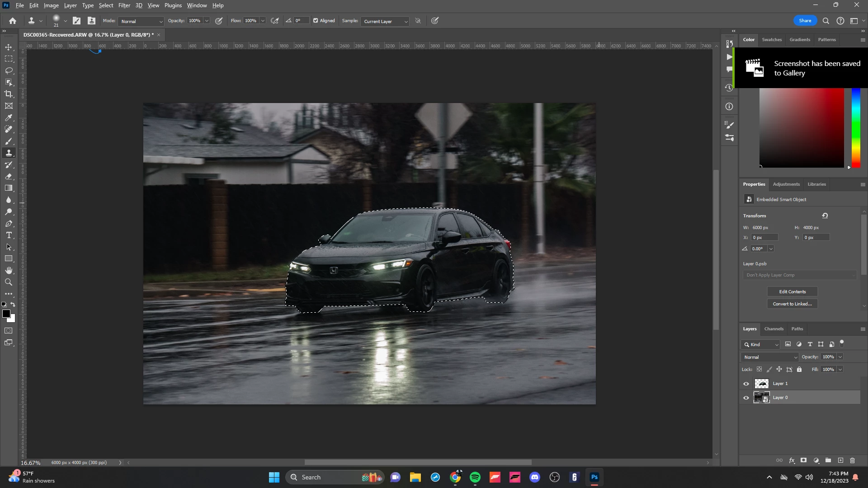
Task: Select the Eyedropper tool
Action: point(9,117)
